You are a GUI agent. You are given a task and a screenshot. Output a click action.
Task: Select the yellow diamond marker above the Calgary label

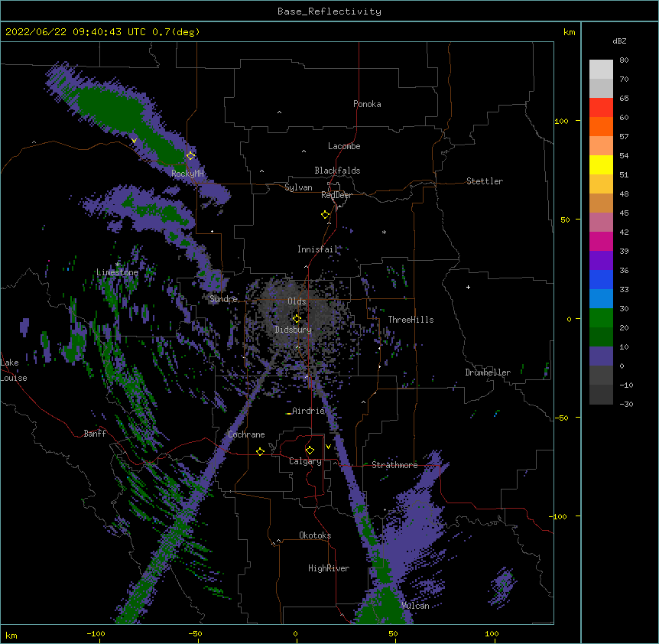[x=310, y=450]
